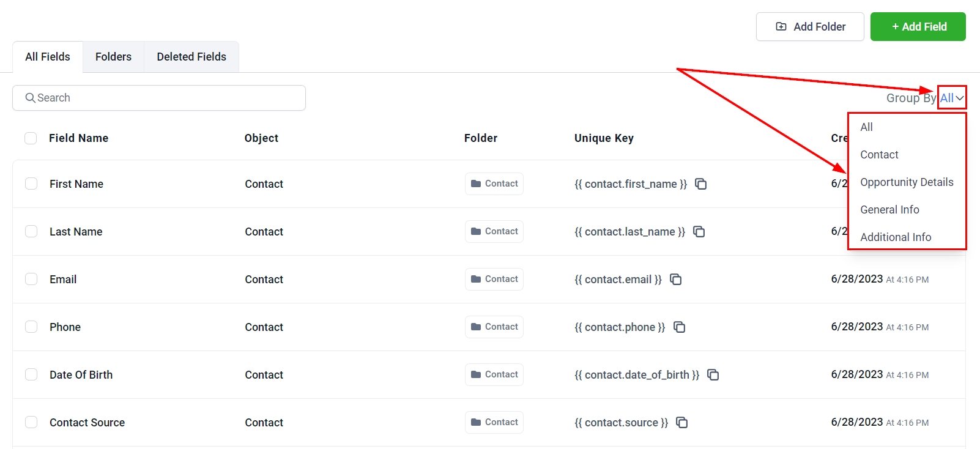The width and height of the screenshot is (980, 449).
Task: Click copy icon beside contact.email key
Action: tap(676, 280)
